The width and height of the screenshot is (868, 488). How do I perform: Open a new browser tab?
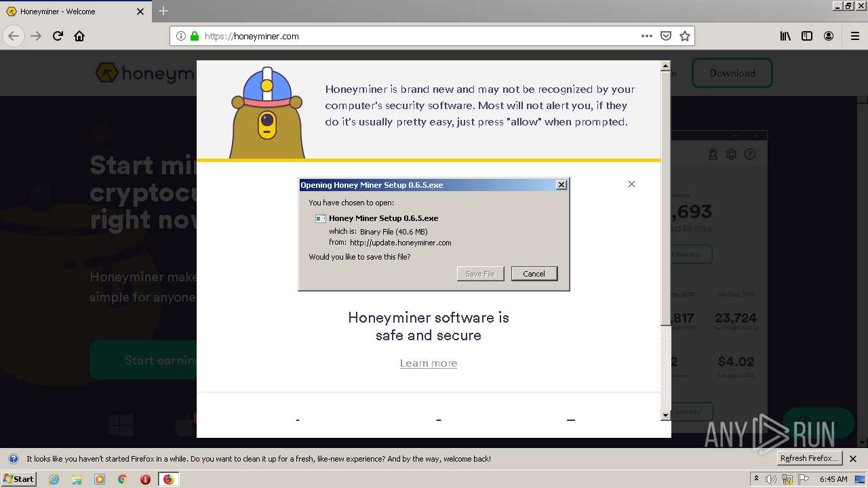point(163,11)
